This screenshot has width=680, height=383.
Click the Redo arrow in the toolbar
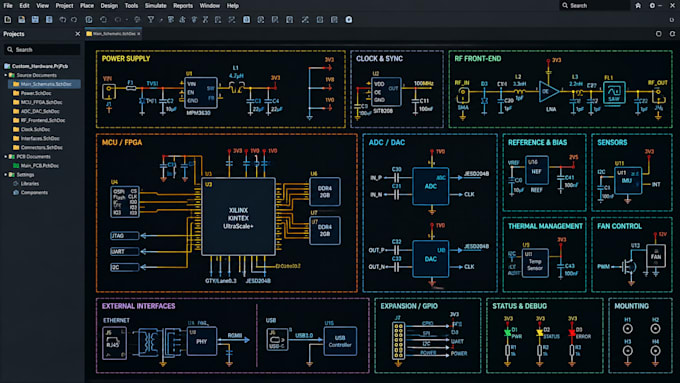tap(74, 20)
